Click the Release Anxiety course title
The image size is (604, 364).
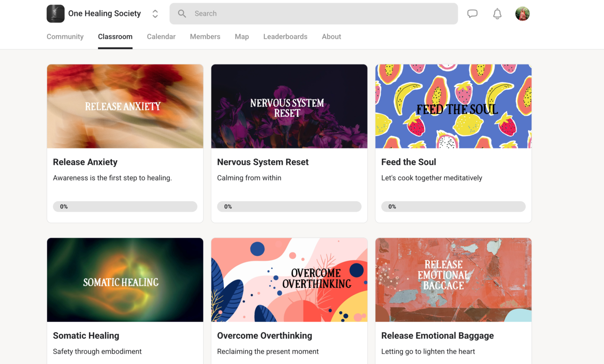point(85,162)
